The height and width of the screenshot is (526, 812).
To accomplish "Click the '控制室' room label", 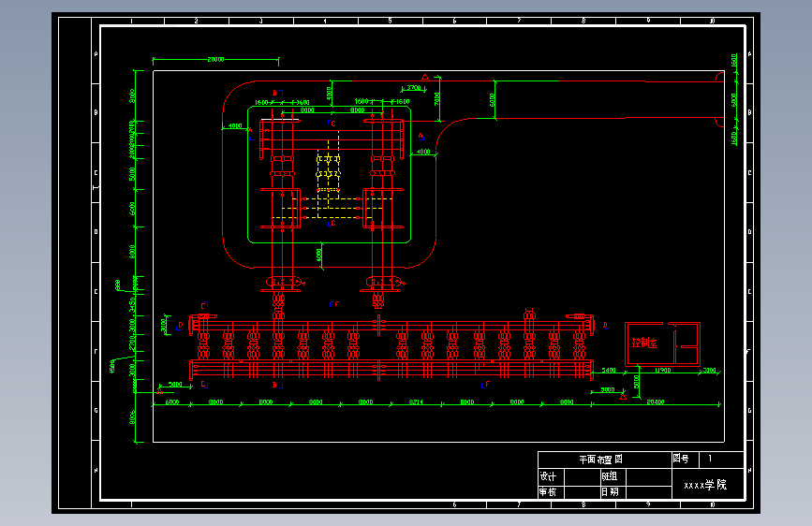I will point(644,343).
